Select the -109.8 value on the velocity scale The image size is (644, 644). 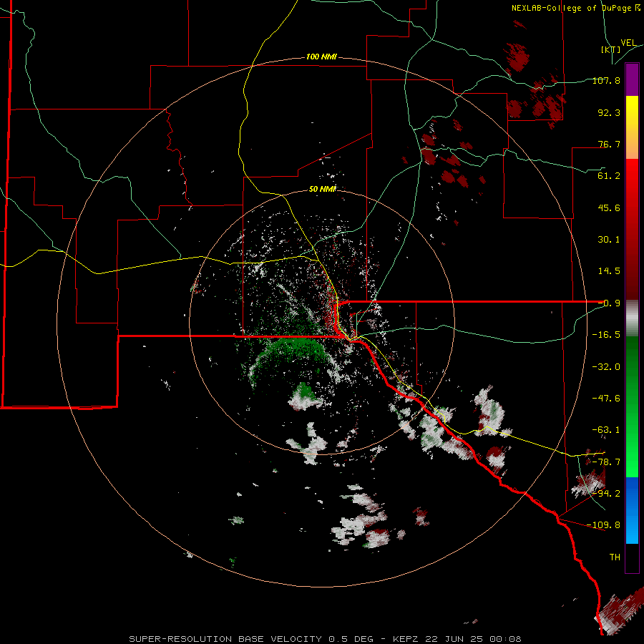tap(603, 525)
